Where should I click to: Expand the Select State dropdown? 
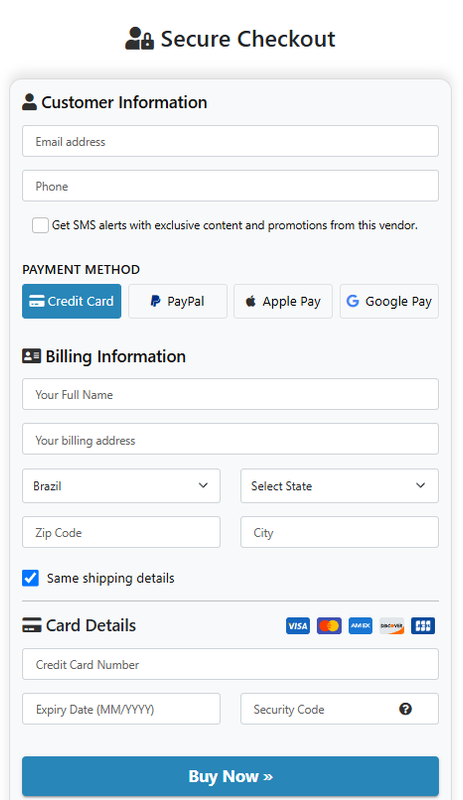339,486
